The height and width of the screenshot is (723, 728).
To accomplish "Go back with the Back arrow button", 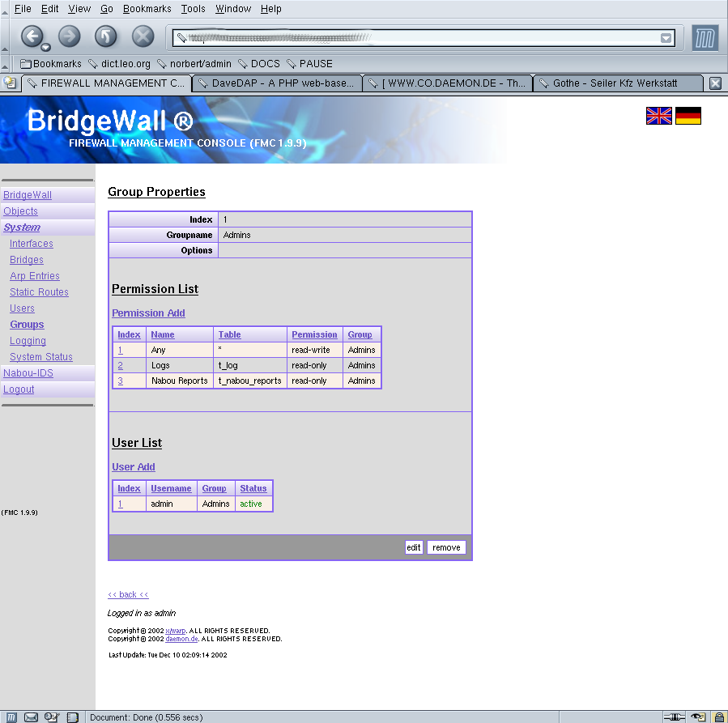I will tap(32, 36).
